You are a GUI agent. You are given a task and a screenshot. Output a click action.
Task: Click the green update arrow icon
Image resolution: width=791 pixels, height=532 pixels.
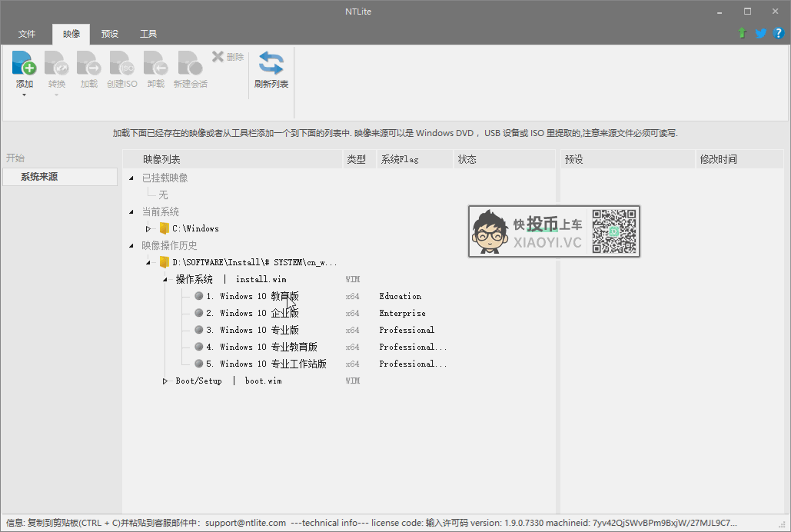(742, 34)
